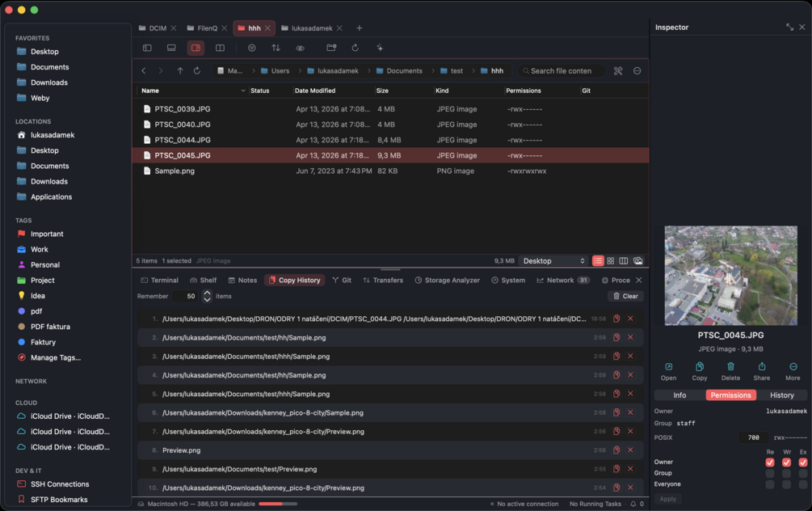Open the Shelf panel tab
The width and height of the screenshot is (812, 511).
[203, 281]
